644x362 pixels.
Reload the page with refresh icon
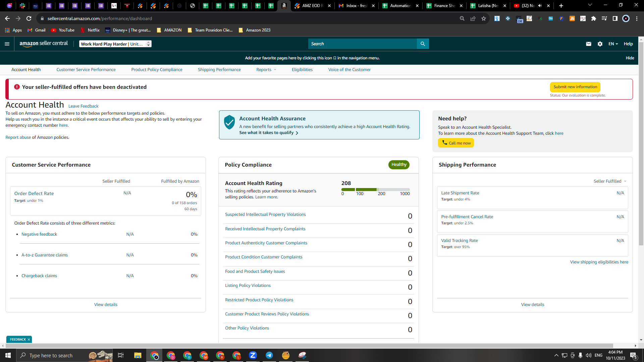tap(29, 18)
